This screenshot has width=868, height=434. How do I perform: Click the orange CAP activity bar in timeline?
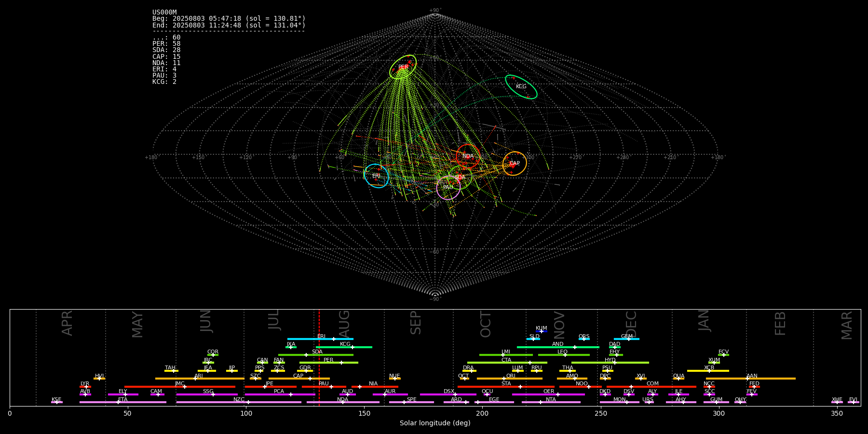[299, 379]
